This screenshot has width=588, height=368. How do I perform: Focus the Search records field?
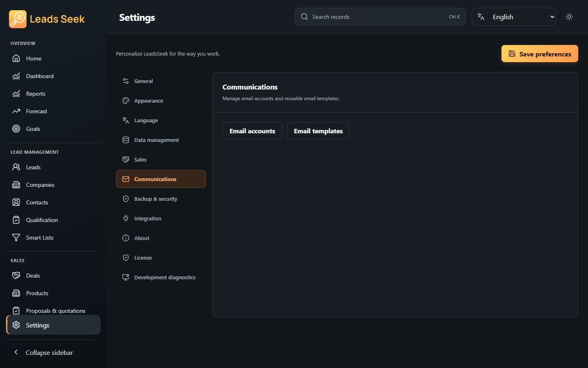pyautogui.click(x=380, y=17)
